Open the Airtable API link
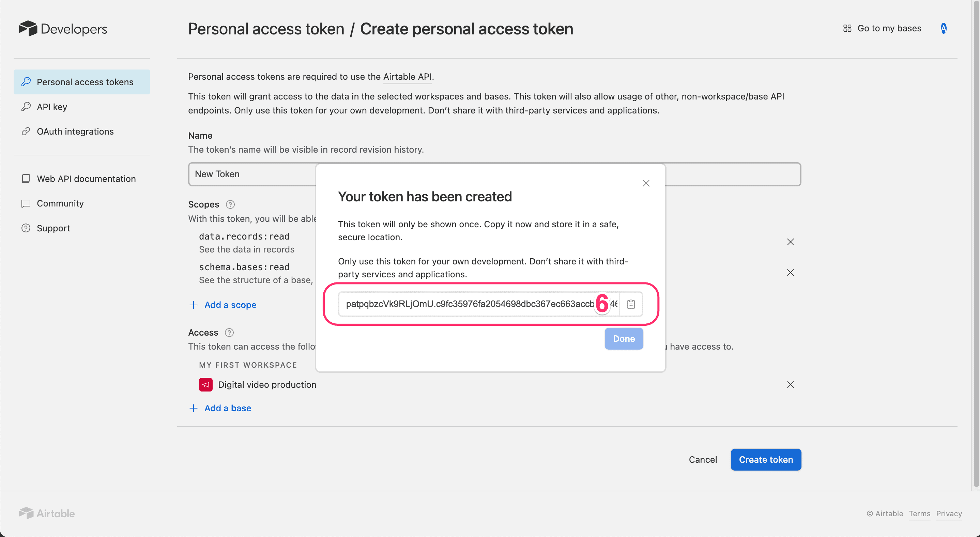 tap(407, 77)
